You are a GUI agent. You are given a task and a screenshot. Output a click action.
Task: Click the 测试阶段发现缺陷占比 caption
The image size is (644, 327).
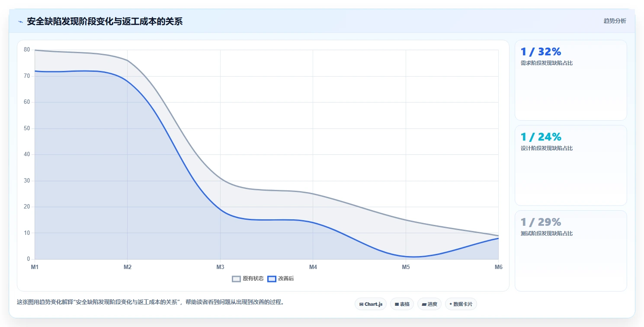pyautogui.click(x=547, y=234)
